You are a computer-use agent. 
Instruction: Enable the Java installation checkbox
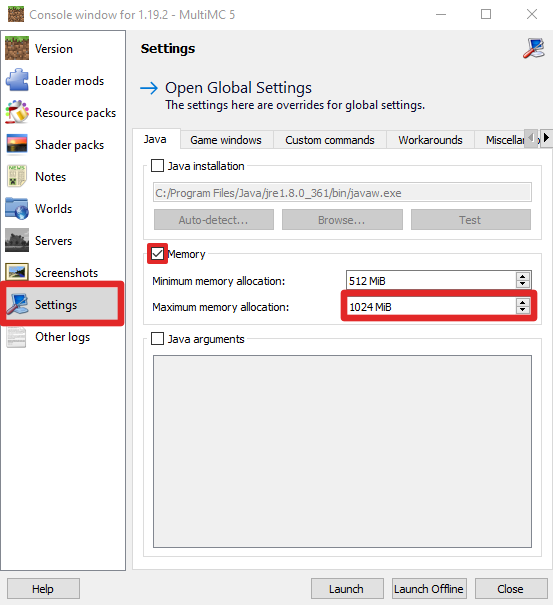(x=157, y=166)
